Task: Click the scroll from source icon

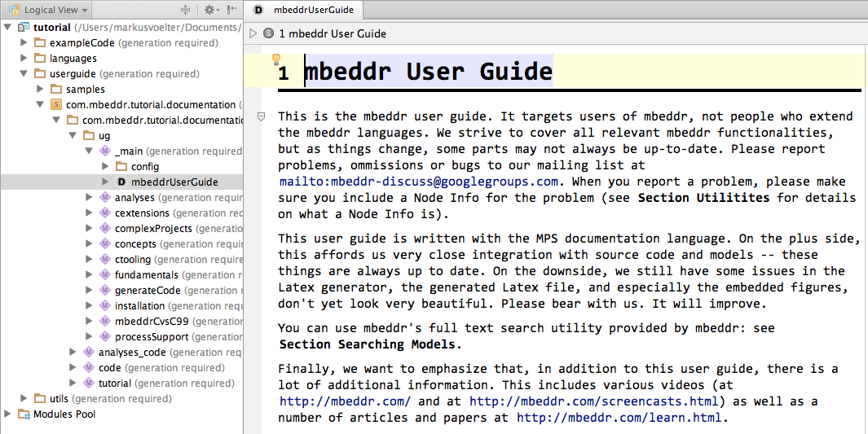Action: 185,10
